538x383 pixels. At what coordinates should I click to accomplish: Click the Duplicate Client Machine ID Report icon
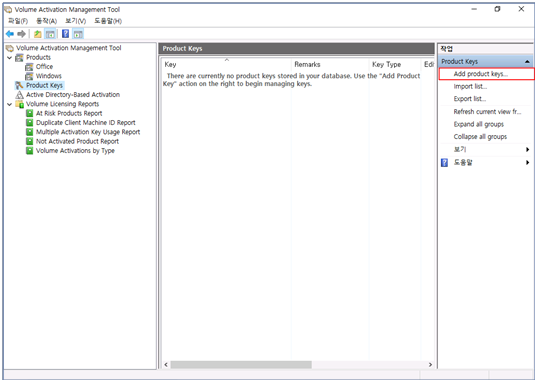coord(30,123)
